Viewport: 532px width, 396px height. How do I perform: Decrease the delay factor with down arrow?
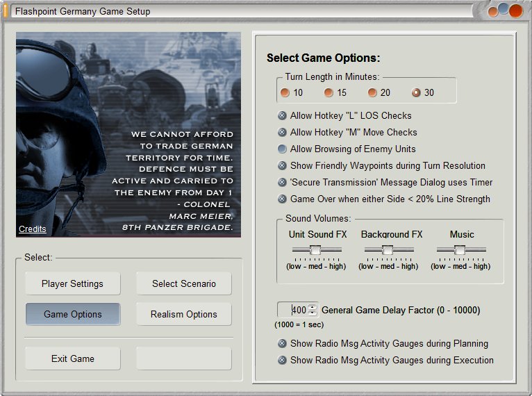(313, 313)
